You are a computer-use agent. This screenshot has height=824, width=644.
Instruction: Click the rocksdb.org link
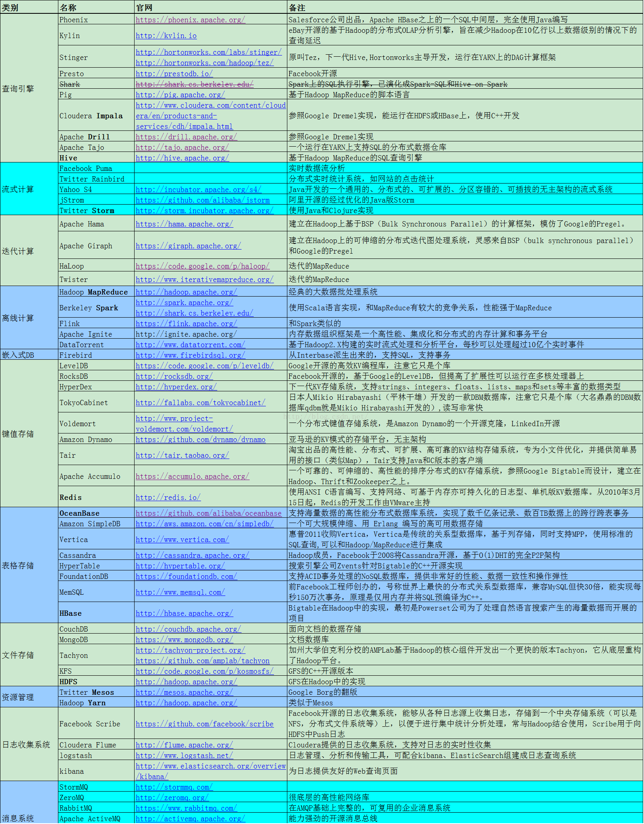[174, 376]
